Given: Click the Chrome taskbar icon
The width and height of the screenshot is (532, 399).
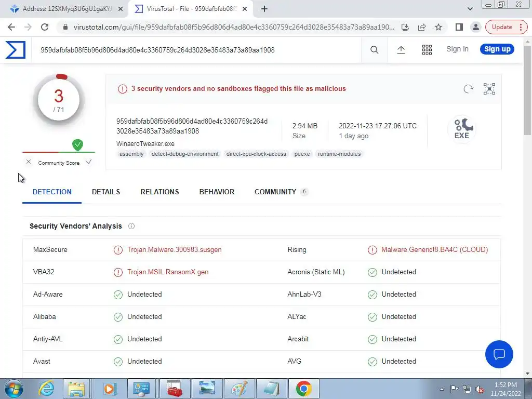Looking at the screenshot, I should point(303,389).
